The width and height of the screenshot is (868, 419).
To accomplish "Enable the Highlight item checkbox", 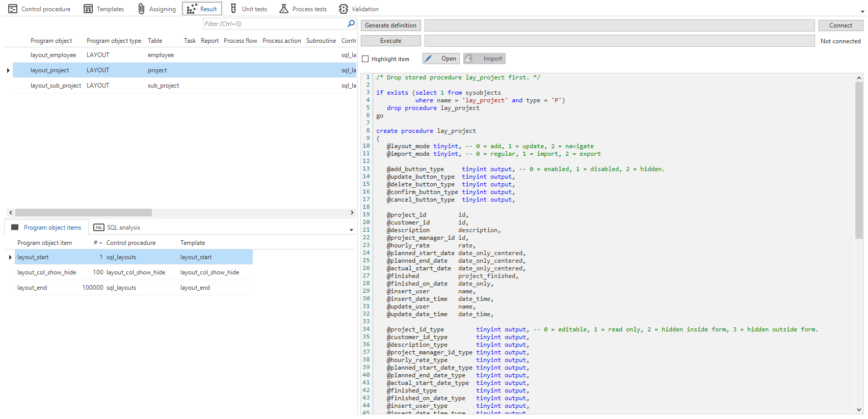I will 365,59.
